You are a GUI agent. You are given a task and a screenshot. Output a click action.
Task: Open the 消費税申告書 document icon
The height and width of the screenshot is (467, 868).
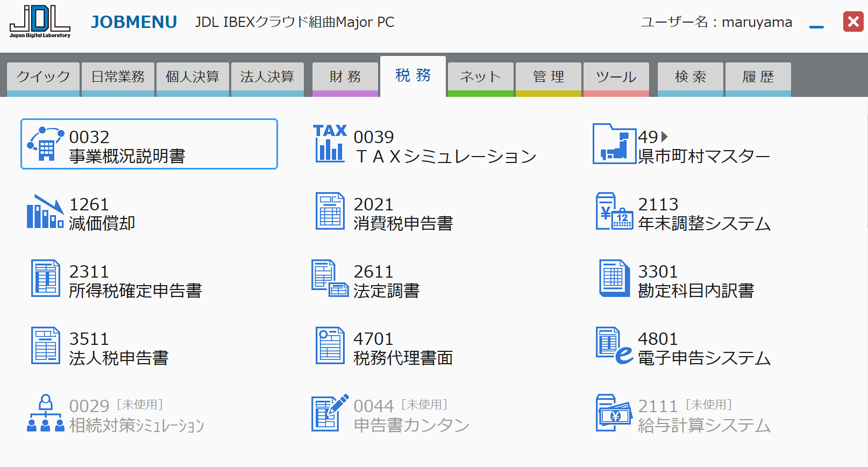(330, 211)
